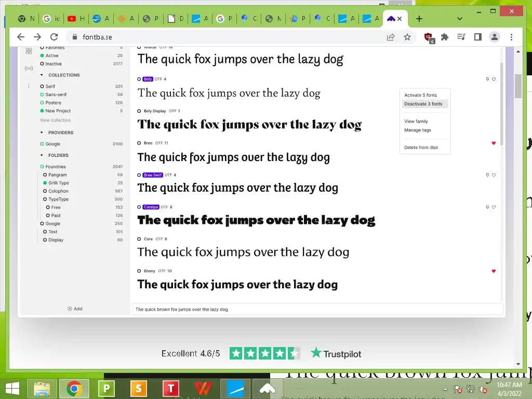
Task: Collapse the PROVIDERS section
Action: (42, 132)
